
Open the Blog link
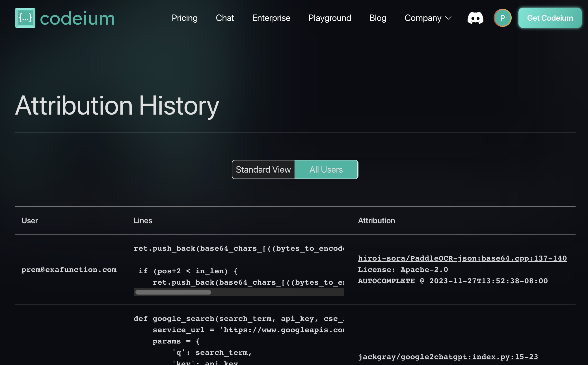[378, 18]
